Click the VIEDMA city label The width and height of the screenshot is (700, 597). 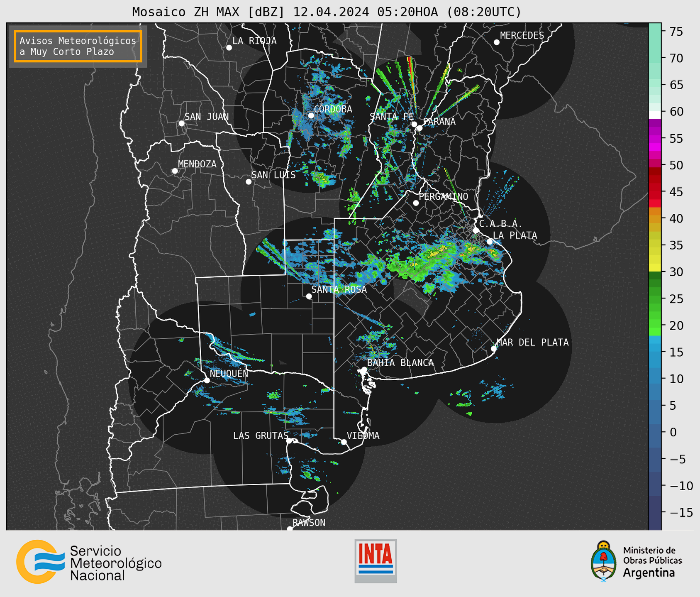[363, 436]
